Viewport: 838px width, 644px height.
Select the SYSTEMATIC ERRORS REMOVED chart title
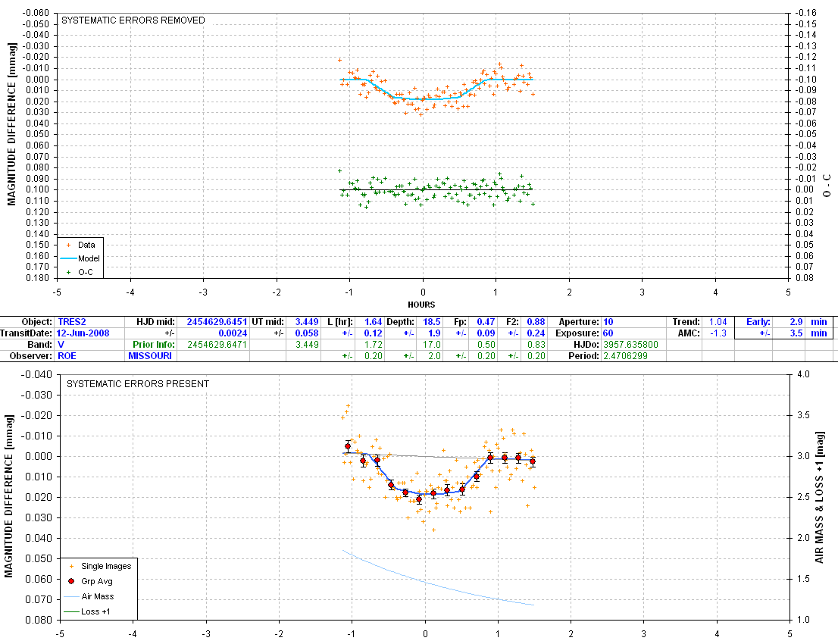pyautogui.click(x=133, y=20)
